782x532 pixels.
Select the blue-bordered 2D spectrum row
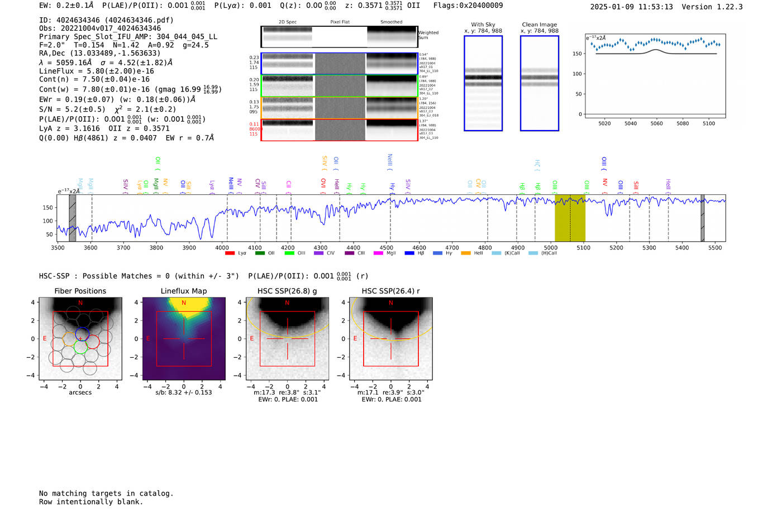point(339,64)
